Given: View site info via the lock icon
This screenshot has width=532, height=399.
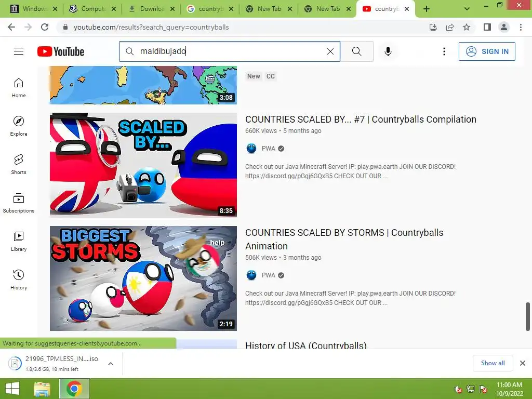Looking at the screenshot, I should [x=65, y=27].
